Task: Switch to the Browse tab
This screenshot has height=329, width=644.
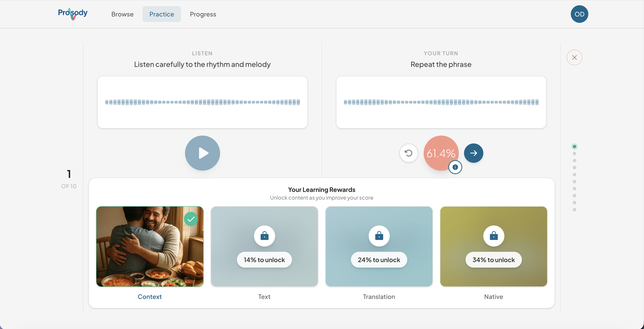Action: coord(122,14)
